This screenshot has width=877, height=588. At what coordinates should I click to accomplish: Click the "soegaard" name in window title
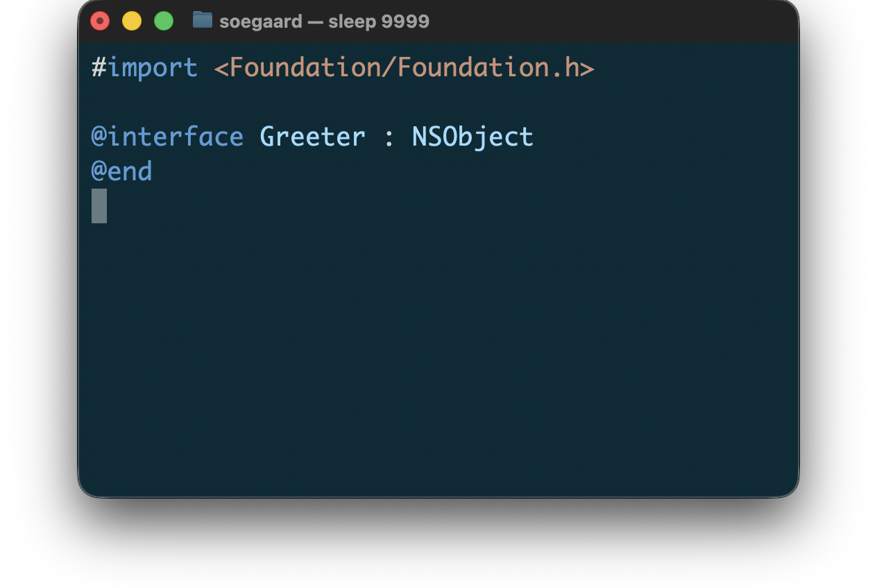pos(260,21)
